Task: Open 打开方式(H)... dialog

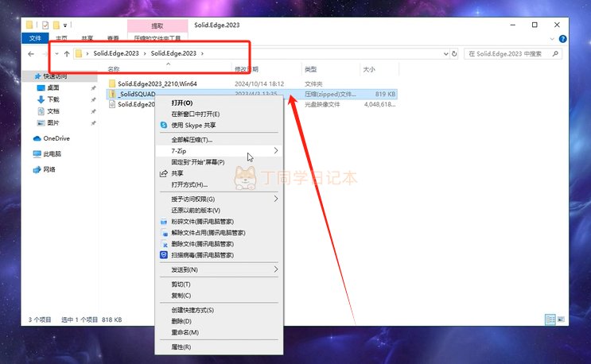Action: [219, 184]
